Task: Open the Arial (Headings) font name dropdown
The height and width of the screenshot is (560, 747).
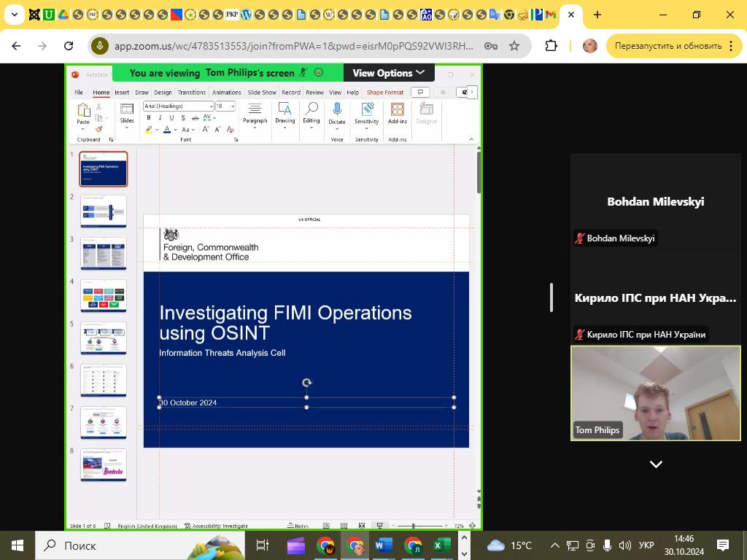Action: point(179,106)
